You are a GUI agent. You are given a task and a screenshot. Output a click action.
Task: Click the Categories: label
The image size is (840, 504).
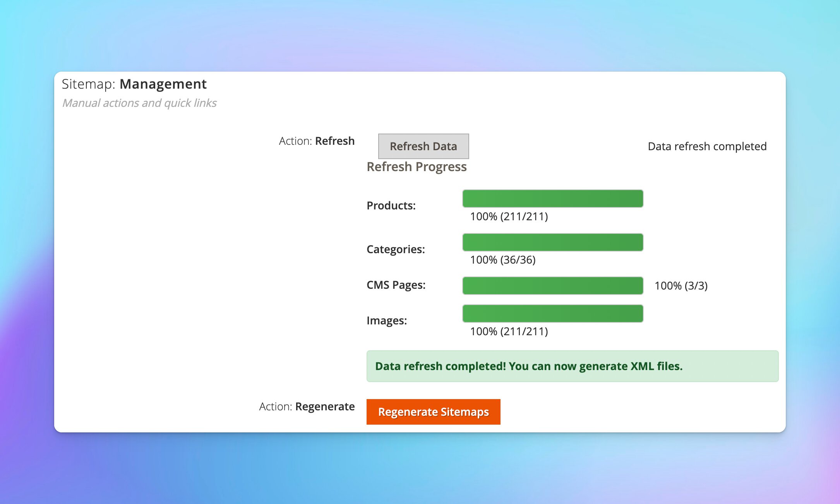[x=396, y=249]
